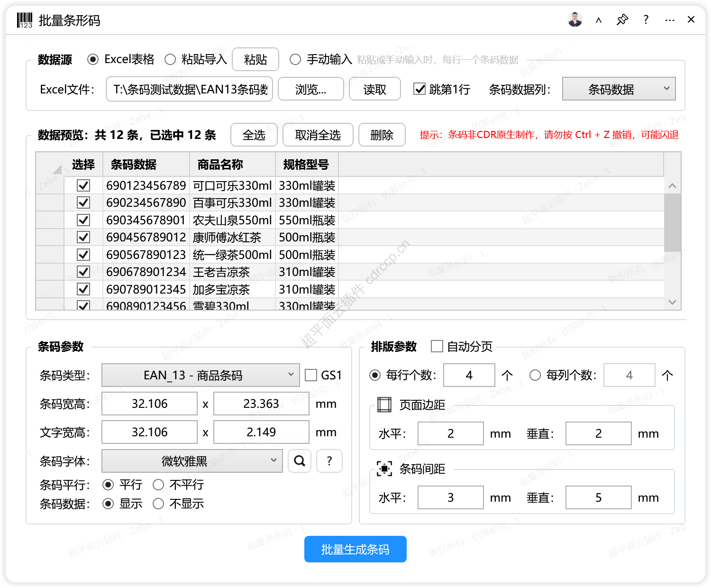This screenshot has width=711, height=588.
Task: Select 显示 for barcode data
Action: pos(122,504)
